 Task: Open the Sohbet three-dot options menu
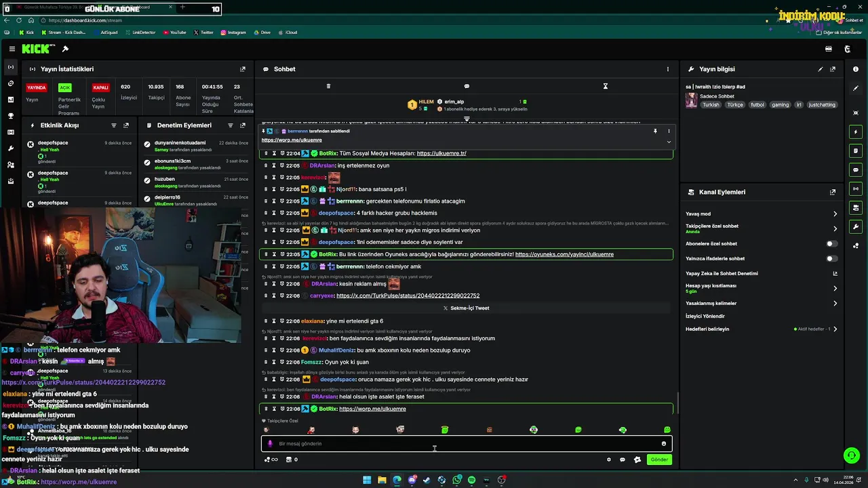668,69
